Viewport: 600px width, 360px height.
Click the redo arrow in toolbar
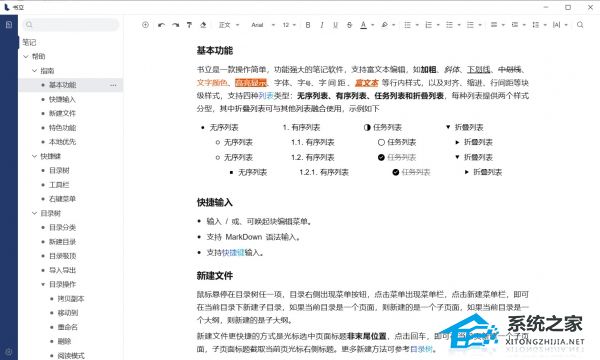coord(175,25)
